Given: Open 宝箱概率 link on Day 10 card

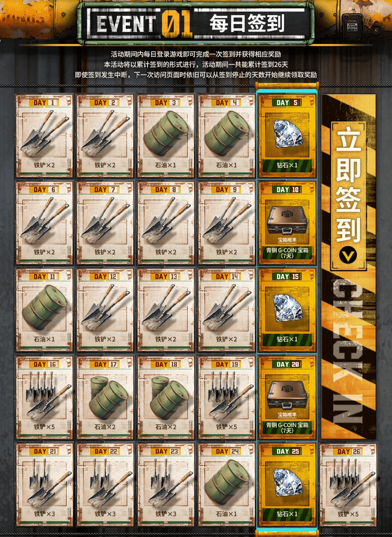Looking at the screenshot, I should 287,240.
